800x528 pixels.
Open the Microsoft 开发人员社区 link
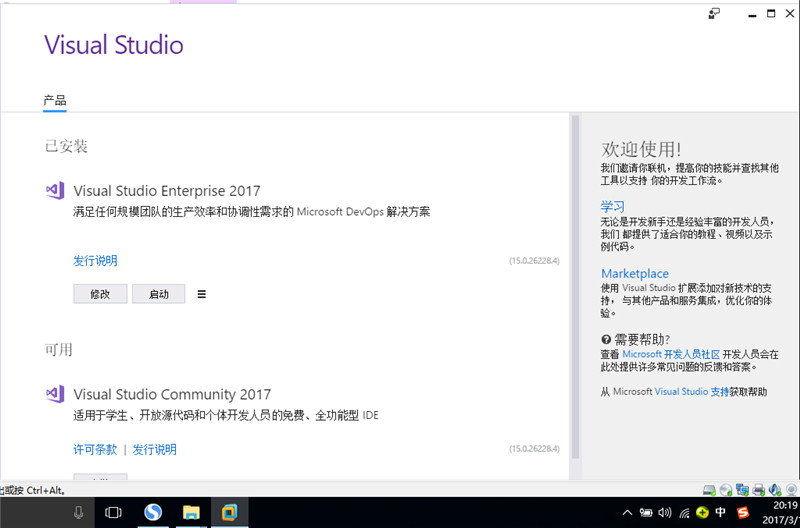point(671,354)
